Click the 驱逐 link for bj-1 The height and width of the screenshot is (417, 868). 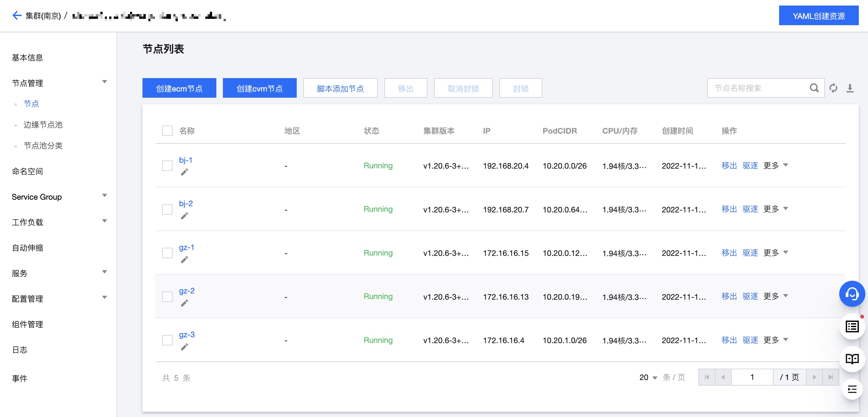(750, 166)
